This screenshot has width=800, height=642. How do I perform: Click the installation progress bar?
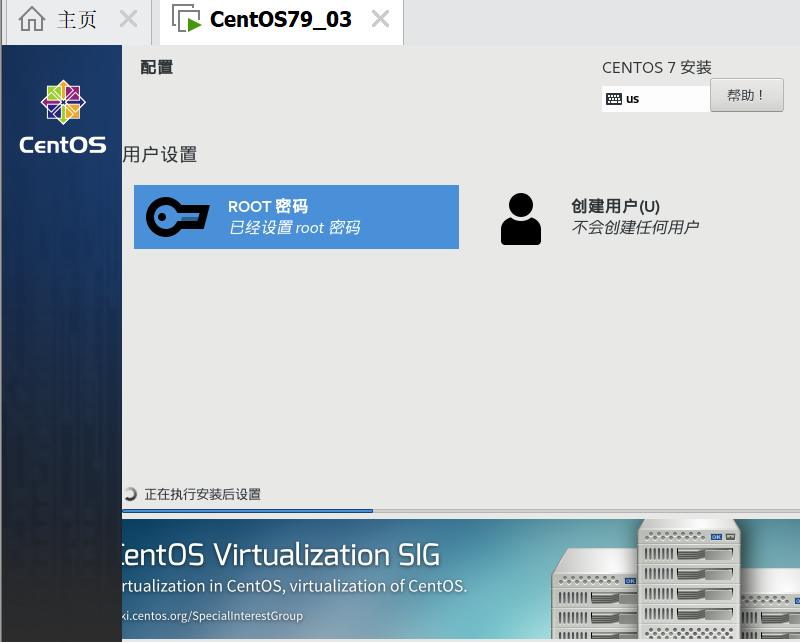461,510
